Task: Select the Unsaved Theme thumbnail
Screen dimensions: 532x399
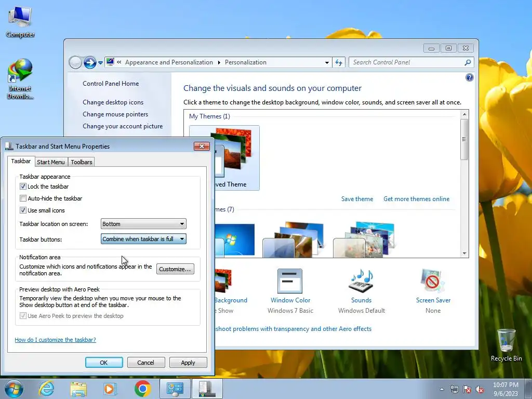Action: click(x=237, y=158)
